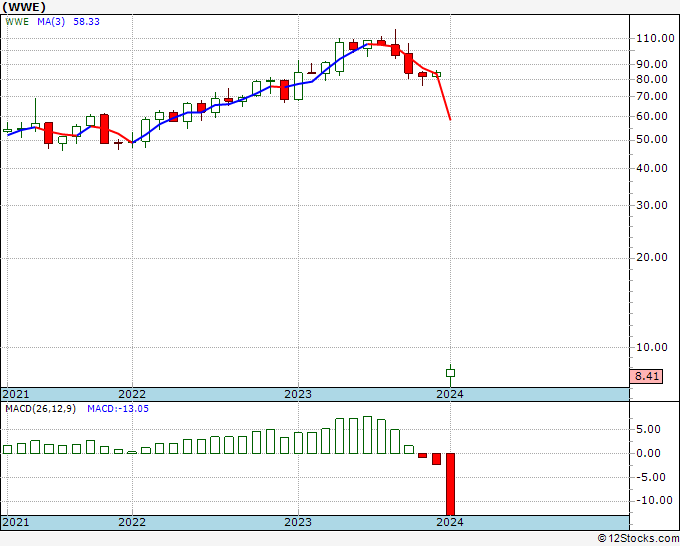Click the 10.00 price axis label
The image size is (680, 546).
coord(651,347)
